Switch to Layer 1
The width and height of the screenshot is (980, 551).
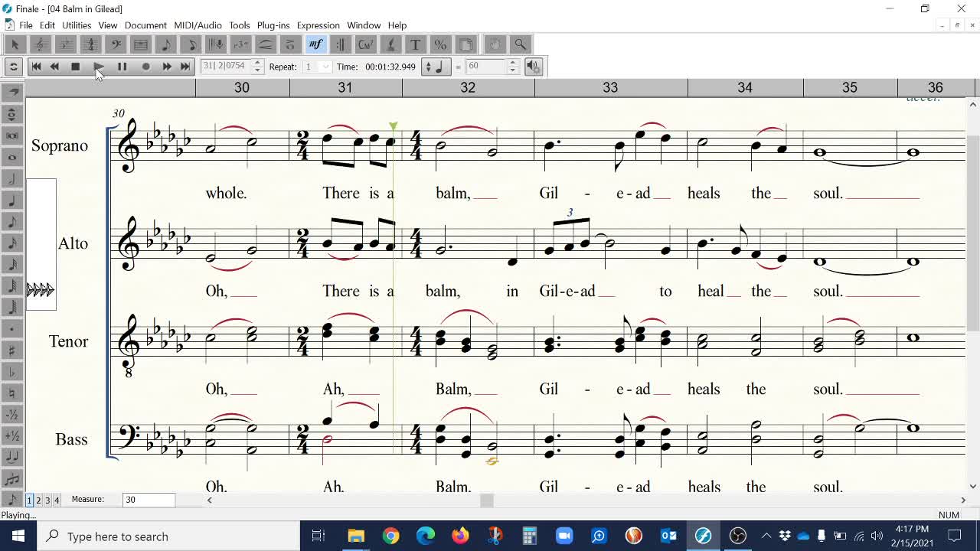pos(29,500)
